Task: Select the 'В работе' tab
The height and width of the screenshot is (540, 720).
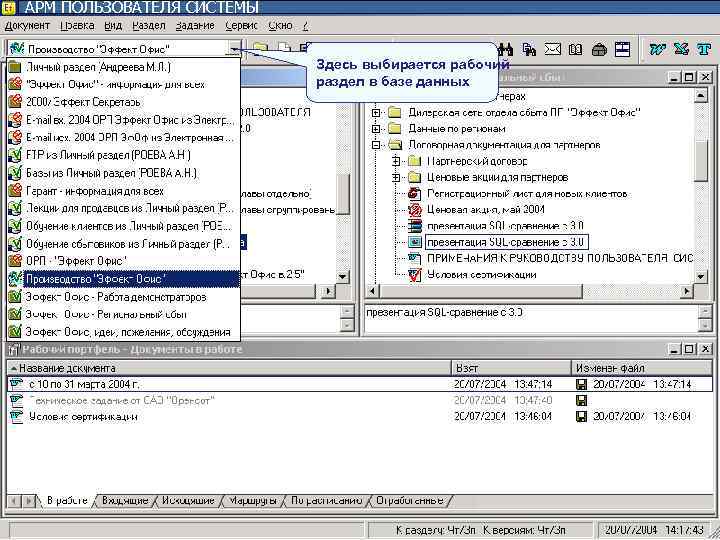Action: click(67, 501)
